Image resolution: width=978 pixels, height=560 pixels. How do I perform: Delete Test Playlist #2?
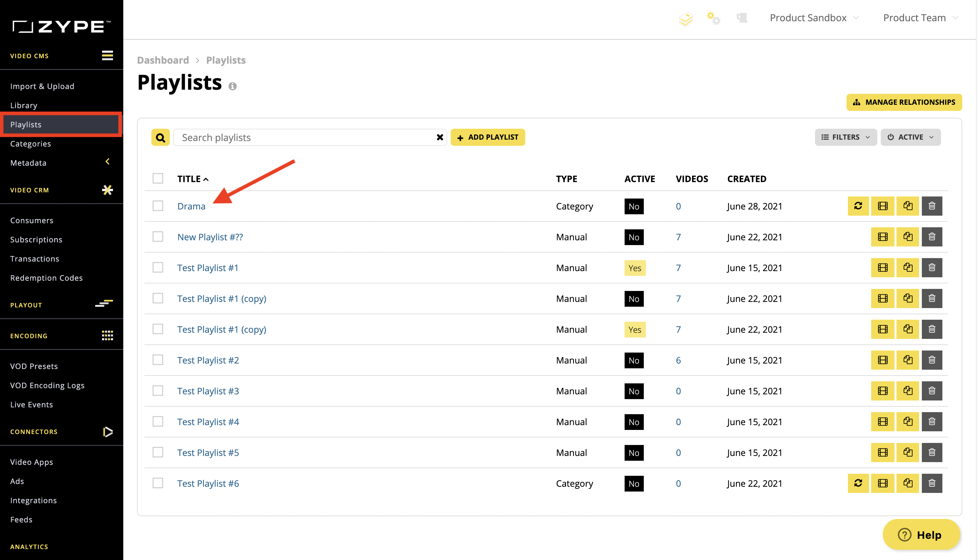point(932,360)
